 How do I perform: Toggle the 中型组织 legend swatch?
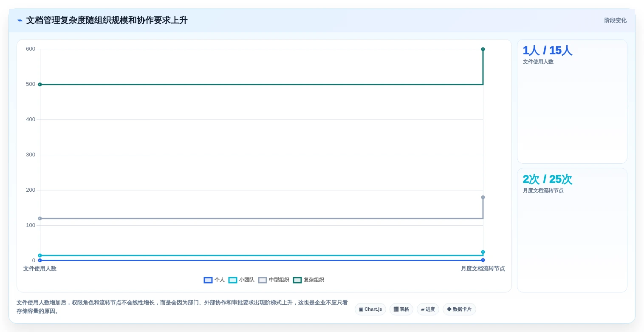tap(263, 280)
